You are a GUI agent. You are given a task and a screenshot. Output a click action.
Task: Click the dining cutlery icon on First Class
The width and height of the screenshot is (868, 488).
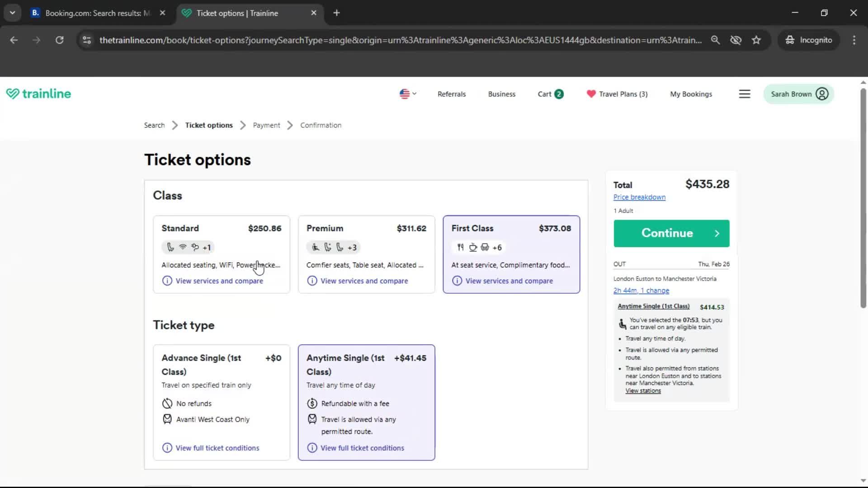click(x=461, y=247)
